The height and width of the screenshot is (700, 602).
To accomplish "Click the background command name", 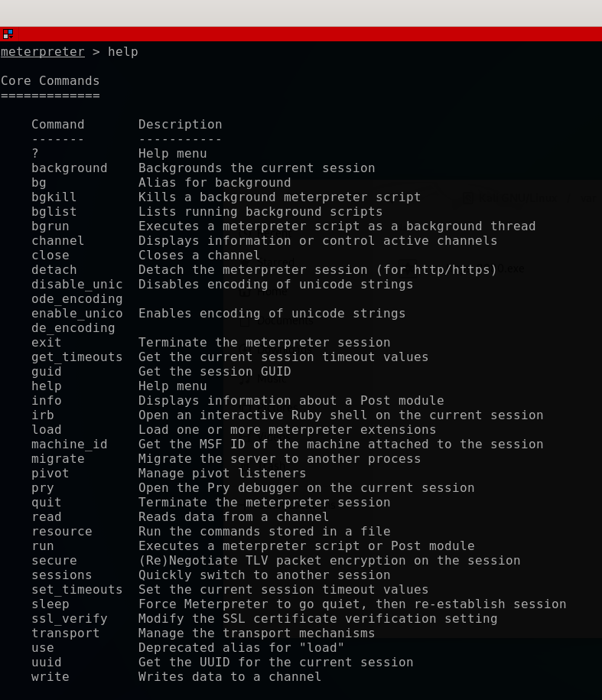I will 69,168.
